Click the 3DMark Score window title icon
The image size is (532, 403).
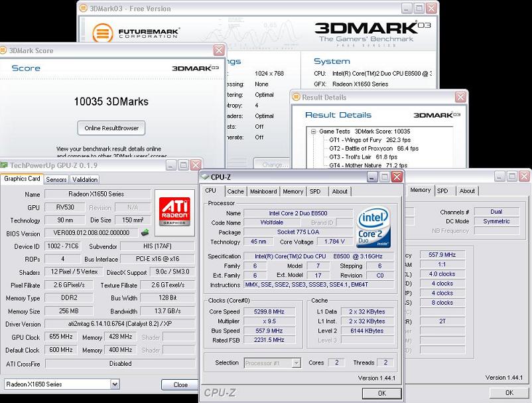click(x=3, y=50)
